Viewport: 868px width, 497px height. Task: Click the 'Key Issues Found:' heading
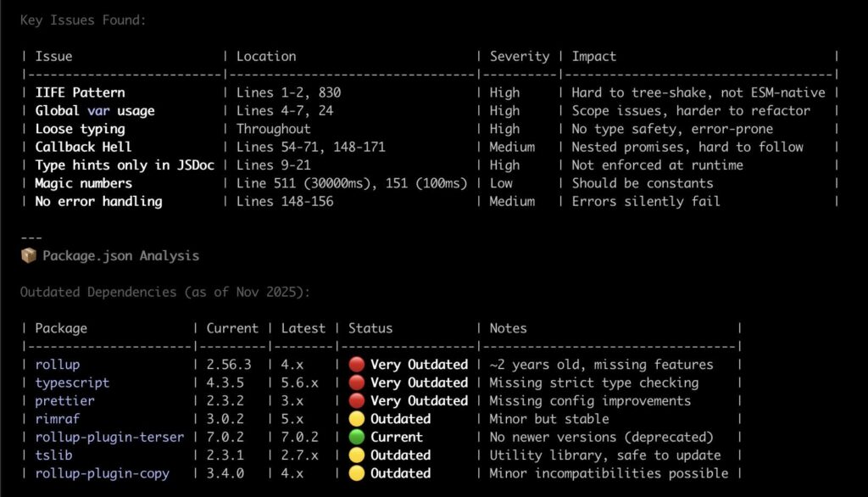point(83,20)
